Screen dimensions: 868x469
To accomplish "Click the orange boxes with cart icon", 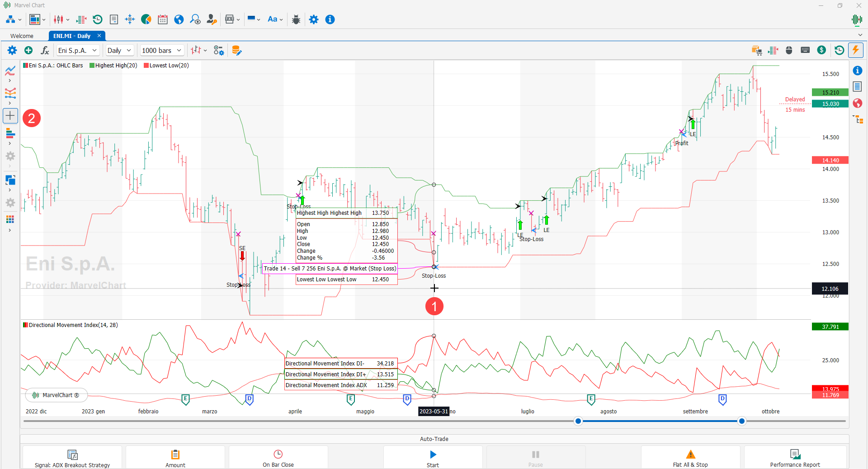I will tap(757, 50).
